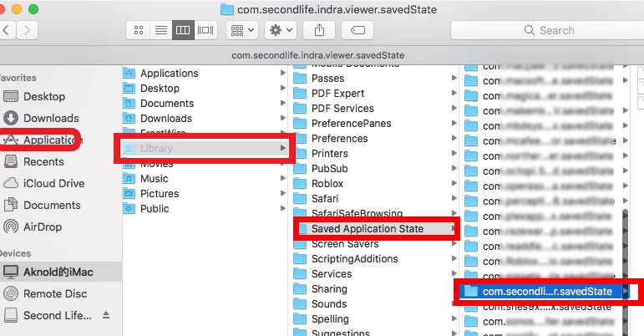644x336 pixels.
Task: Eject the Second Life volume
Action: 106,315
